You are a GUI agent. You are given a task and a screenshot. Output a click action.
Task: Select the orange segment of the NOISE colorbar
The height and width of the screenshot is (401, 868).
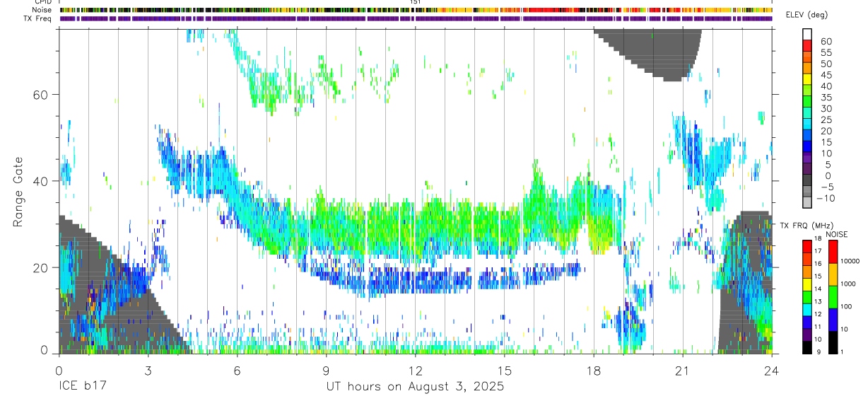coord(833,274)
